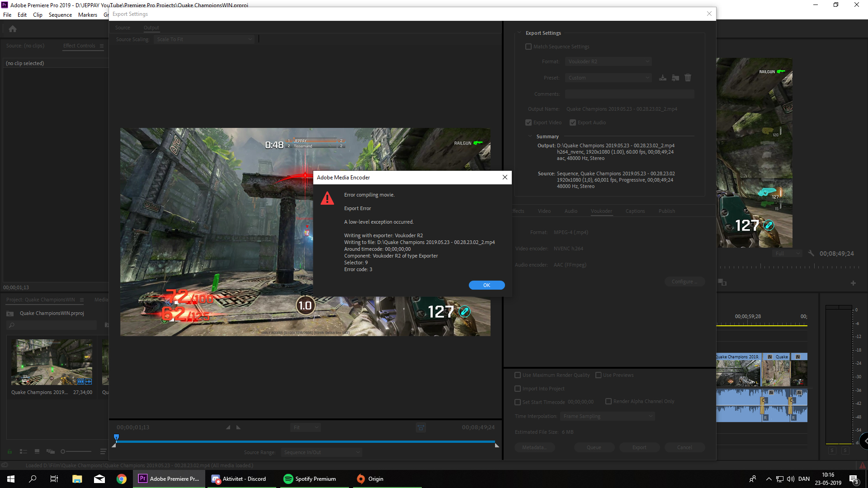Open the Source Range dropdown
Viewport: 868px width, 488px height.
coord(321,452)
